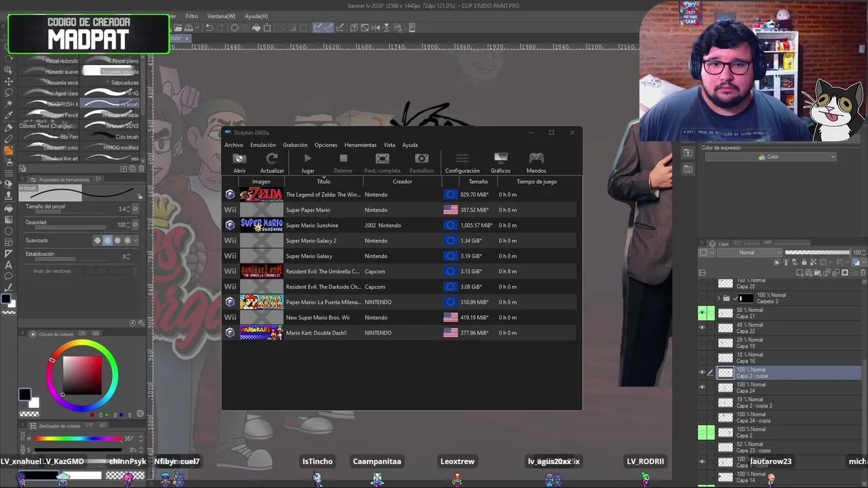The width and height of the screenshot is (868, 488).
Task: Click delete sub tool trash icon
Action: click(141, 169)
